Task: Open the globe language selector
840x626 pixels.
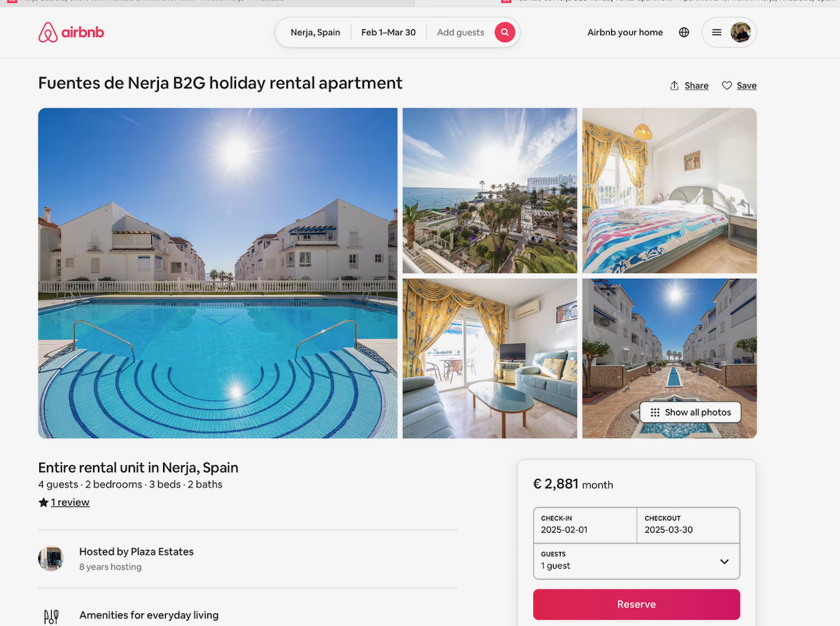Action: coord(684,32)
